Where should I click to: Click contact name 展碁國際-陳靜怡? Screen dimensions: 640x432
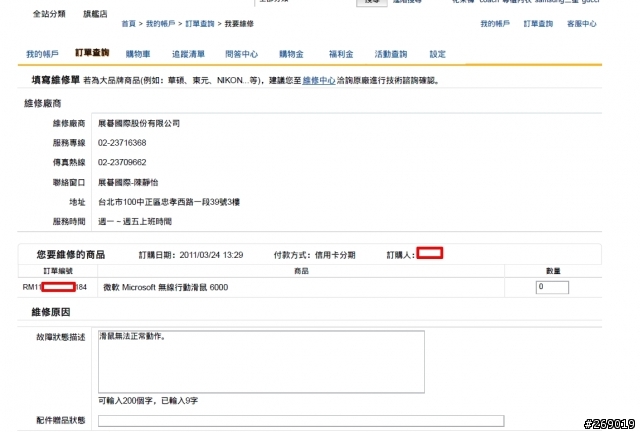coord(128,183)
